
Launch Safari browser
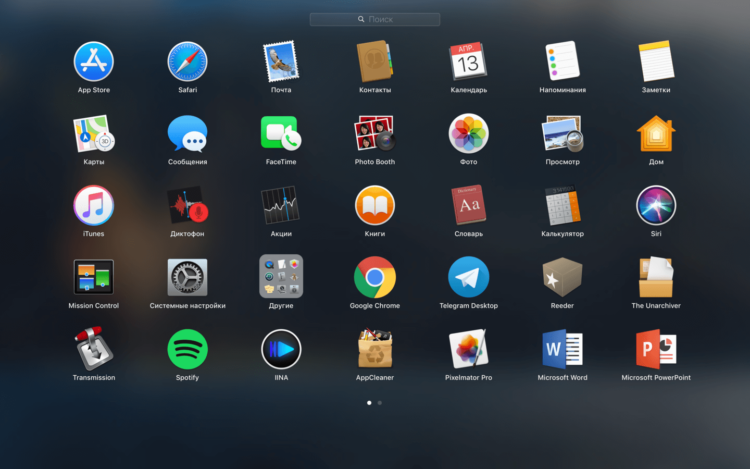188,62
